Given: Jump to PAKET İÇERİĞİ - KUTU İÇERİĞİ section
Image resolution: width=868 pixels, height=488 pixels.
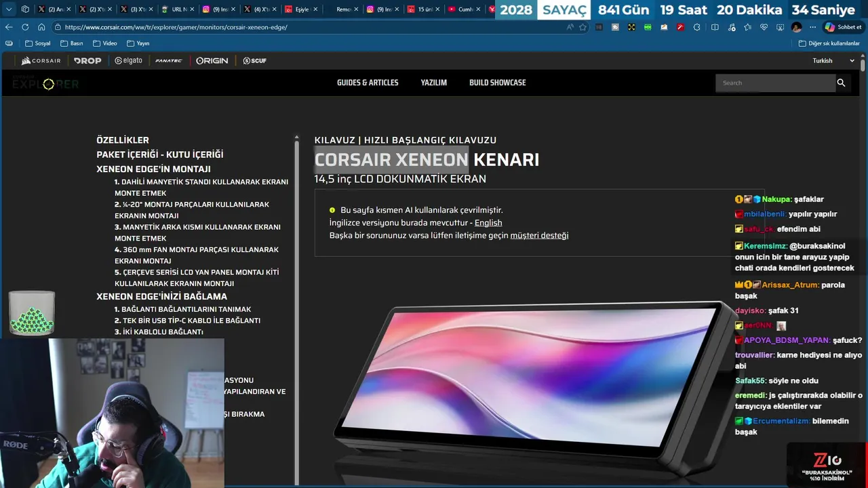Looking at the screenshot, I should [160, 155].
